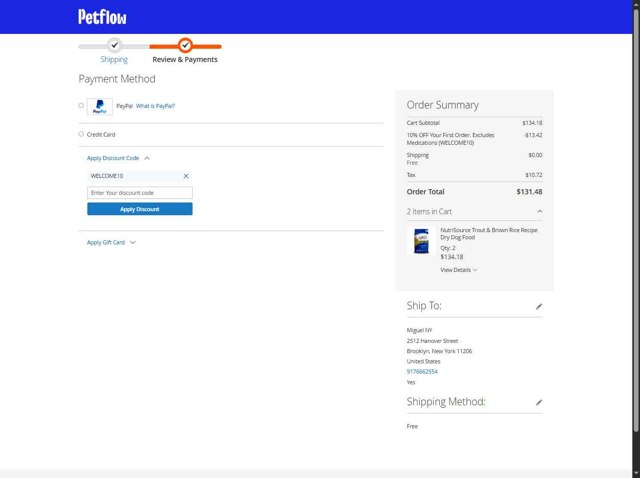This screenshot has width=640, height=478.
Task: Click the Payment Method heading
Action: (117, 79)
